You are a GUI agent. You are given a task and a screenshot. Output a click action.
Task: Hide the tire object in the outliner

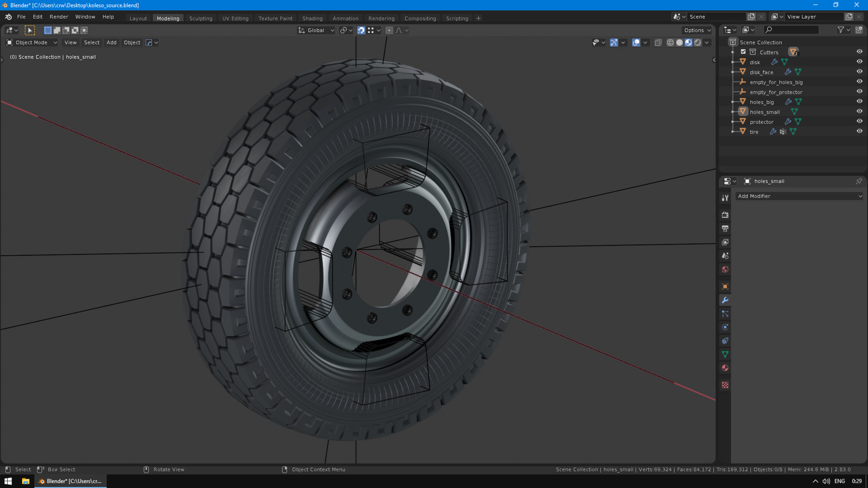coord(859,132)
